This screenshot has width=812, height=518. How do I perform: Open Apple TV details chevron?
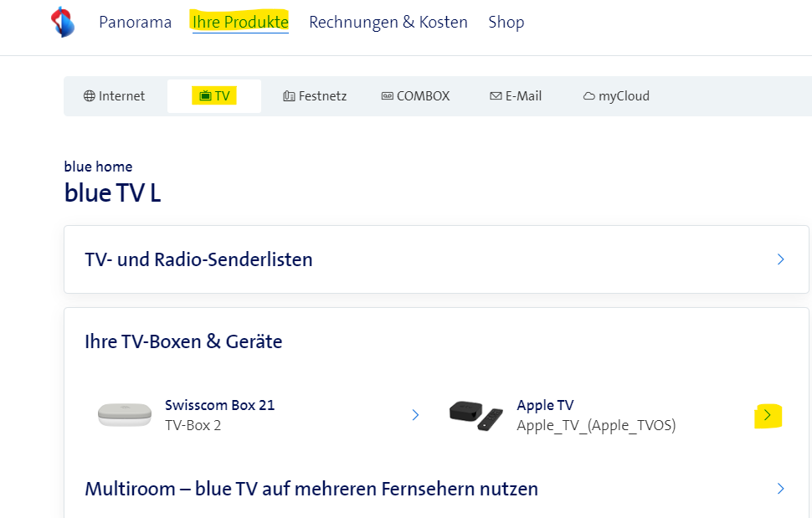[x=768, y=415]
